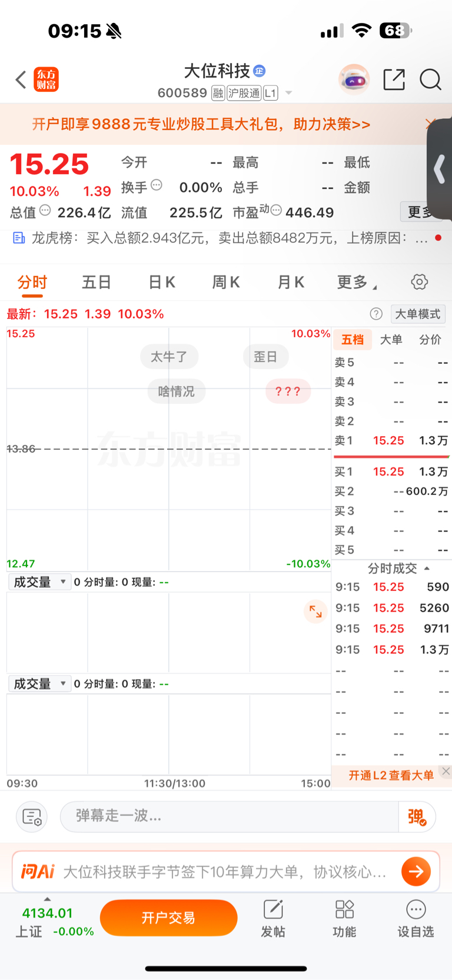Click the trade row with volume 5260
The image size is (452, 980).
tap(392, 608)
